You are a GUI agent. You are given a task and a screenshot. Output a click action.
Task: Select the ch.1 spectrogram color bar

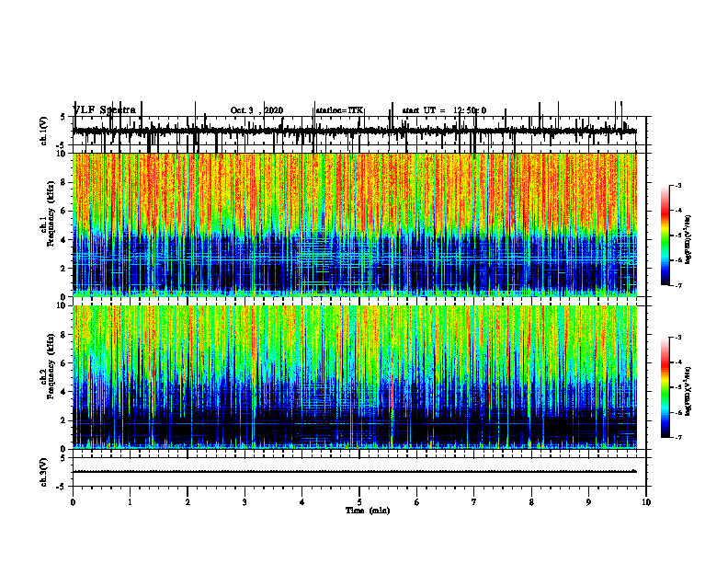665,236
